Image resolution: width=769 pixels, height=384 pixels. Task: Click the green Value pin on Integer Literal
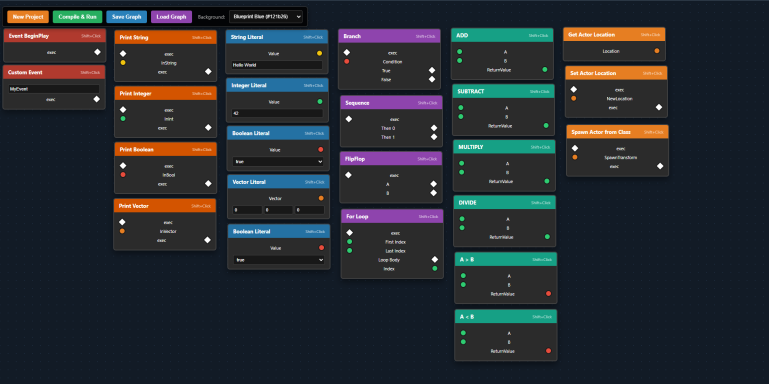click(x=320, y=102)
